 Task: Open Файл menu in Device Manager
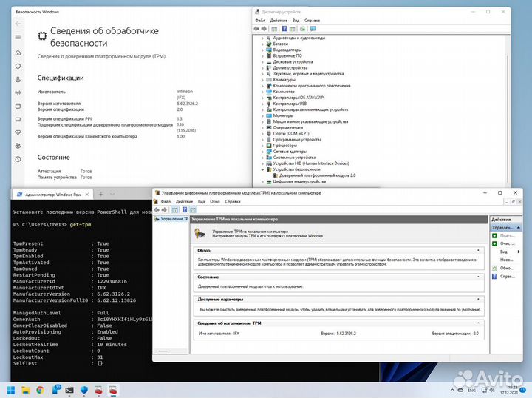click(260, 21)
